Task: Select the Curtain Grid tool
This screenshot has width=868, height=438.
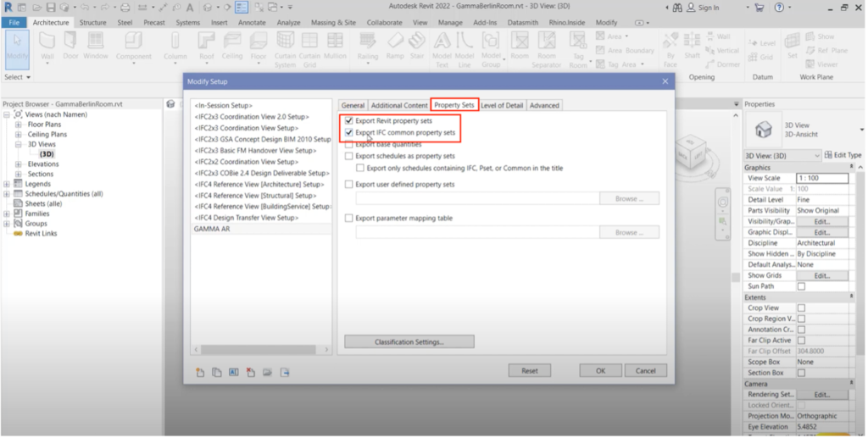Action: coord(309,49)
